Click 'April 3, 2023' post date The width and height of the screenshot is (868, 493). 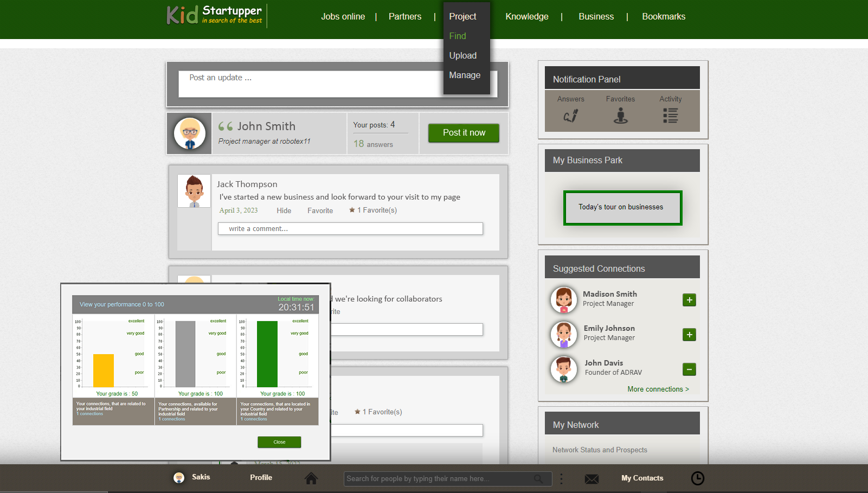(239, 210)
